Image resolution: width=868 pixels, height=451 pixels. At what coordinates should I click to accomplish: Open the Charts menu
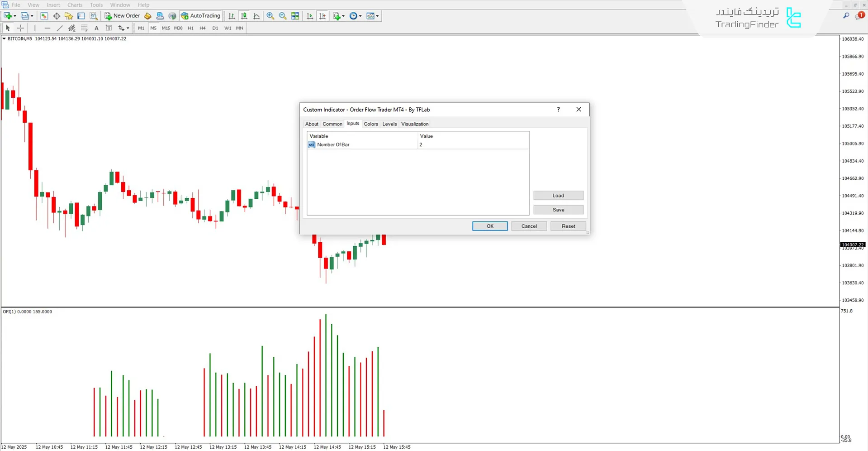[74, 5]
